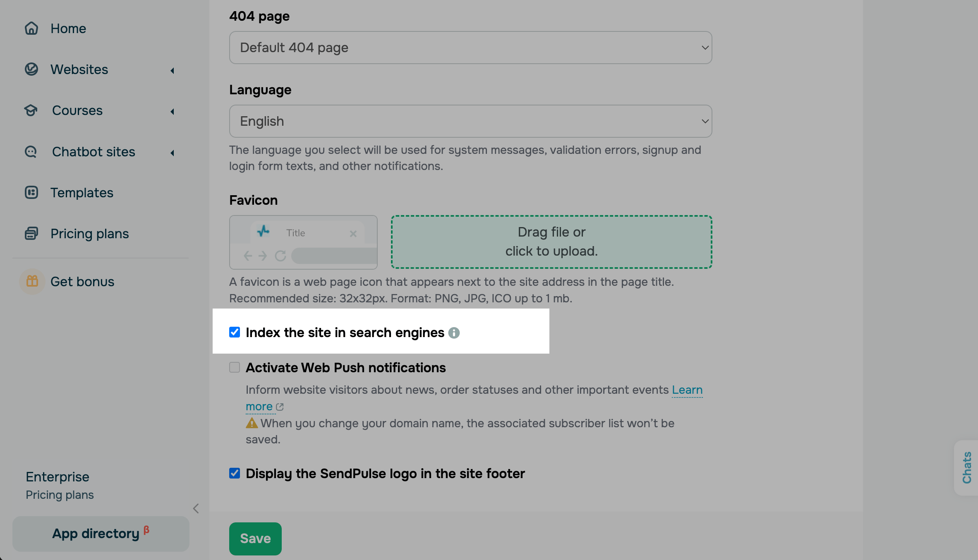
Task: Open the Language dropdown
Action: click(470, 121)
